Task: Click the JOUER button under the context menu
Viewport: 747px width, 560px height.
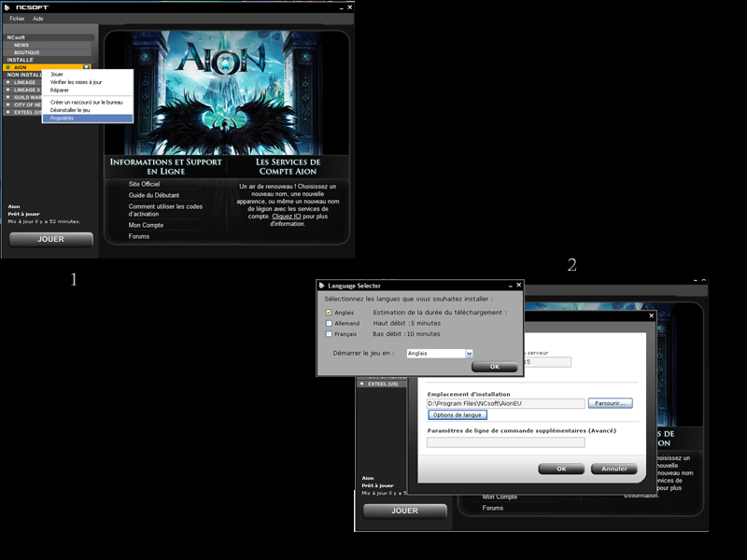Action: [x=51, y=240]
